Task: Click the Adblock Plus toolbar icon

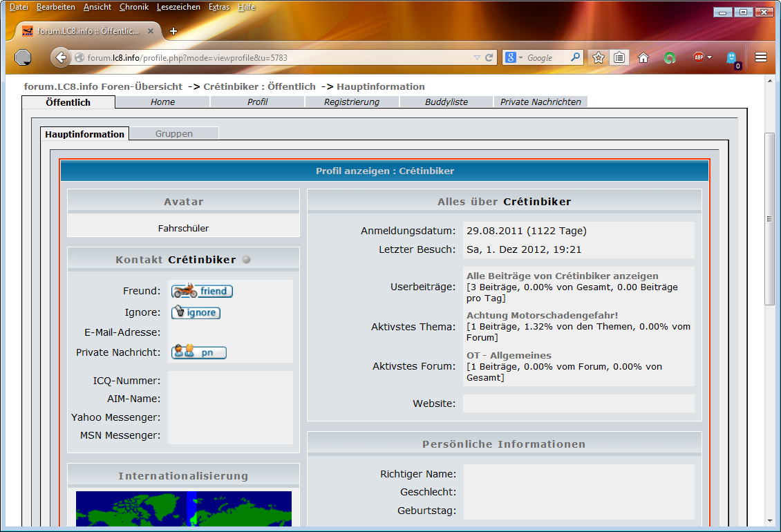Action: 698,58
